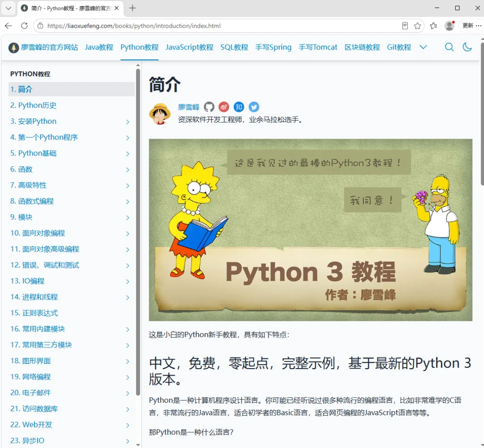The image size is (484, 448).
Task: Expand the 13. IO编程 section
Action: click(x=127, y=282)
